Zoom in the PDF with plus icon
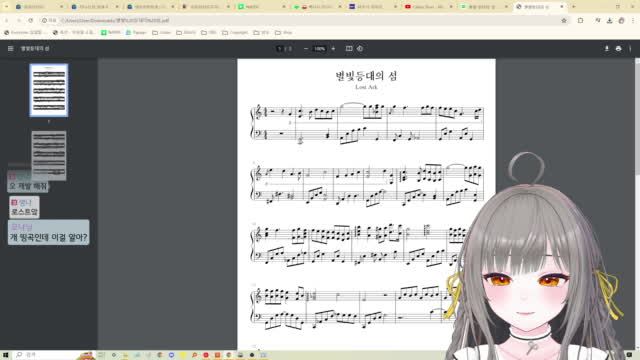This screenshot has width=640, height=360. (x=333, y=49)
